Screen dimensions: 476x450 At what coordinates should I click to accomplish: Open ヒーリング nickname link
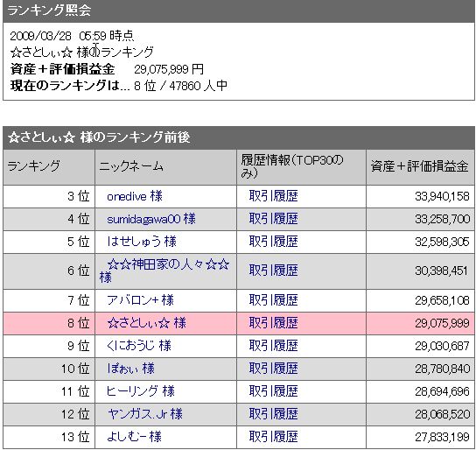tap(141, 391)
